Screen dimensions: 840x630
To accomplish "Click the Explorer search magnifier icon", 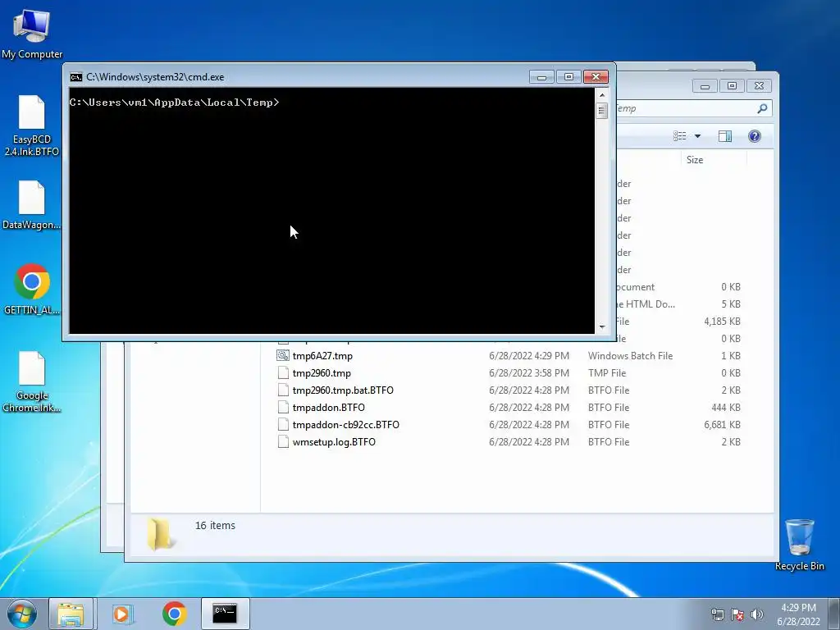I will (x=762, y=109).
